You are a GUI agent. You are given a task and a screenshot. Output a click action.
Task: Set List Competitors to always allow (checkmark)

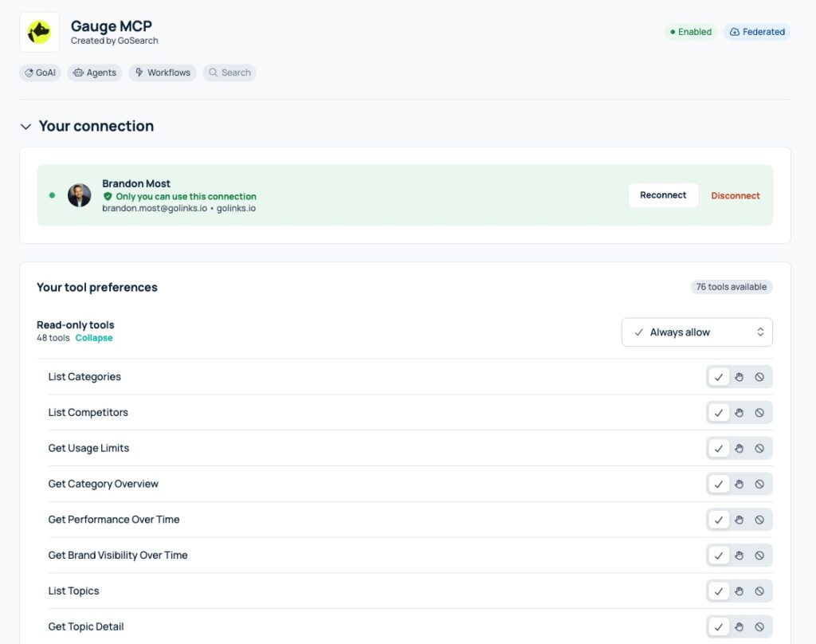pyautogui.click(x=719, y=413)
